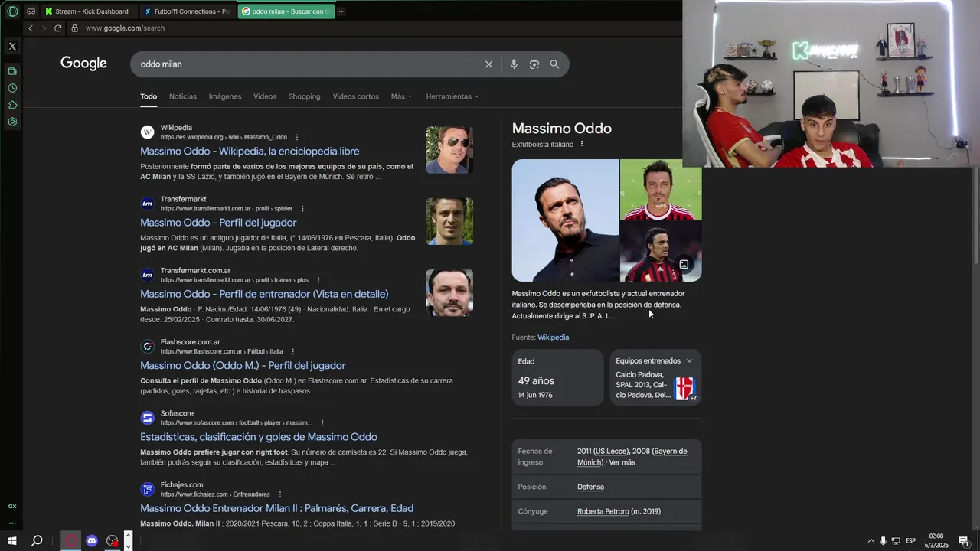The width and height of the screenshot is (980, 551).
Task: Open Massimo Oddo (Oddo M.) Flashscore link
Action: (x=243, y=366)
